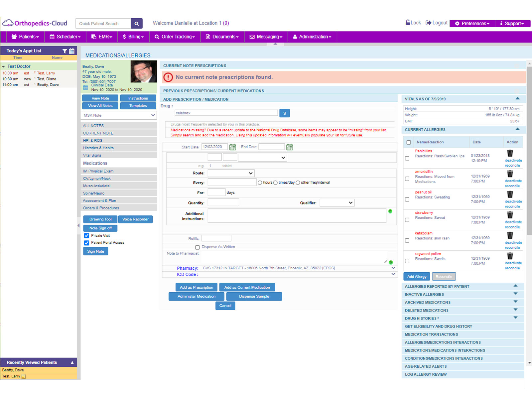The height and width of the screenshot is (399, 532).
Task: Collapse the left sidebar arrow handle
Action: point(78,226)
